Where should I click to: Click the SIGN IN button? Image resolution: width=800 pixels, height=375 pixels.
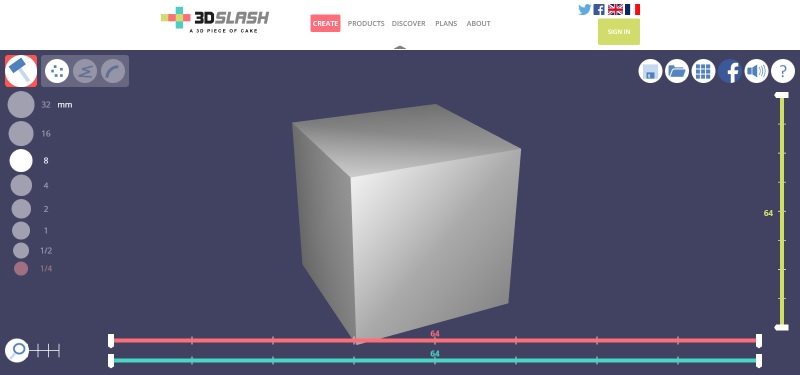[x=619, y=32]
